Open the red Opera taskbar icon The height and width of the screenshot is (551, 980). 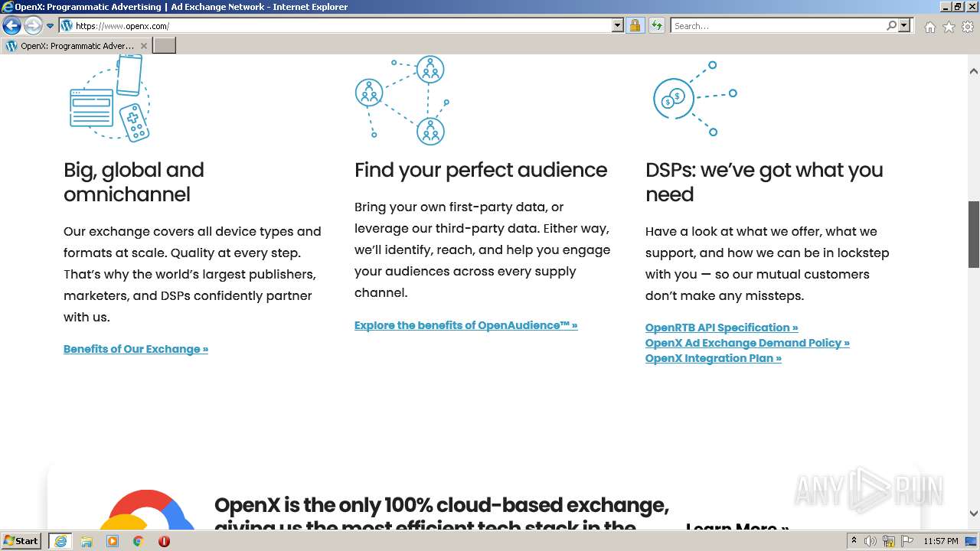(x=164, y=541)
